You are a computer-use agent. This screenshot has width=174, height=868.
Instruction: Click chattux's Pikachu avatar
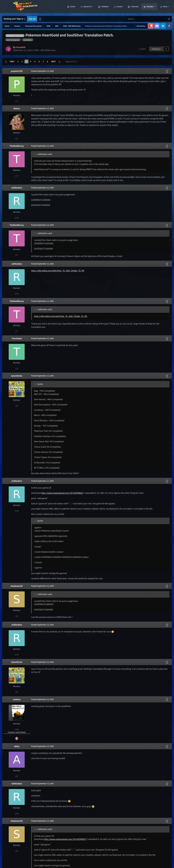17,712
